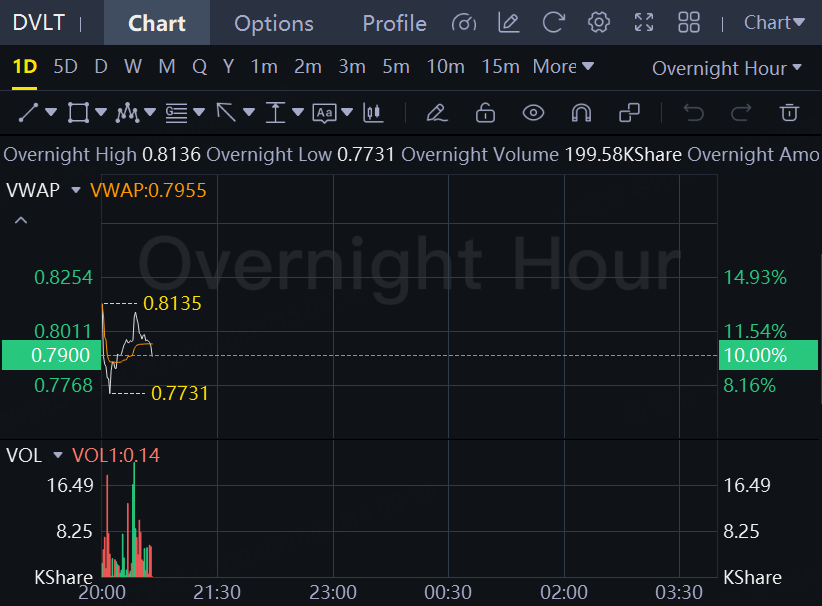Image resolution: width=822 pixels, height=606 pixels.
Task: Collapse the VWAP panel with chevron
Action: click(x=21, y=220)
